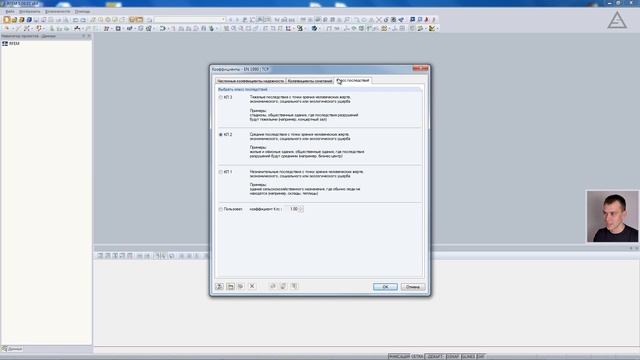Open the Файл menu
The height and width of the screenshot is (360, 640).
(9, 11)
